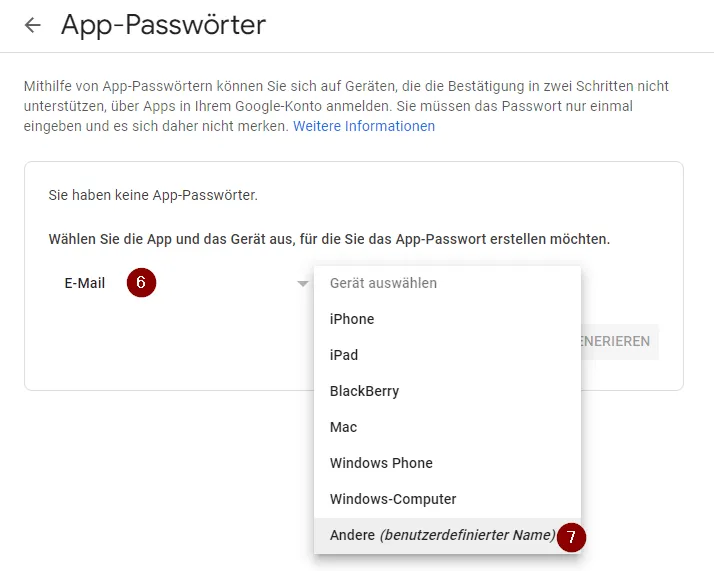Select Mac from the device dropdown
This screenshot has height=571, width=714.
pos(343,427)
